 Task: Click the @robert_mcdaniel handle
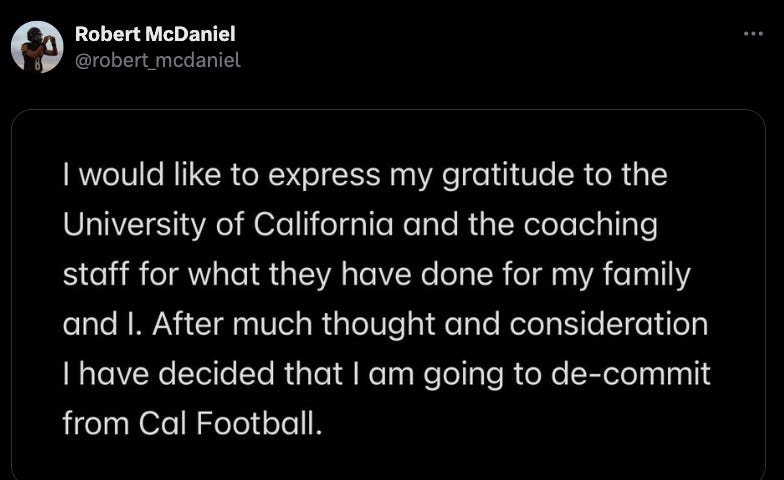(157, 60)
